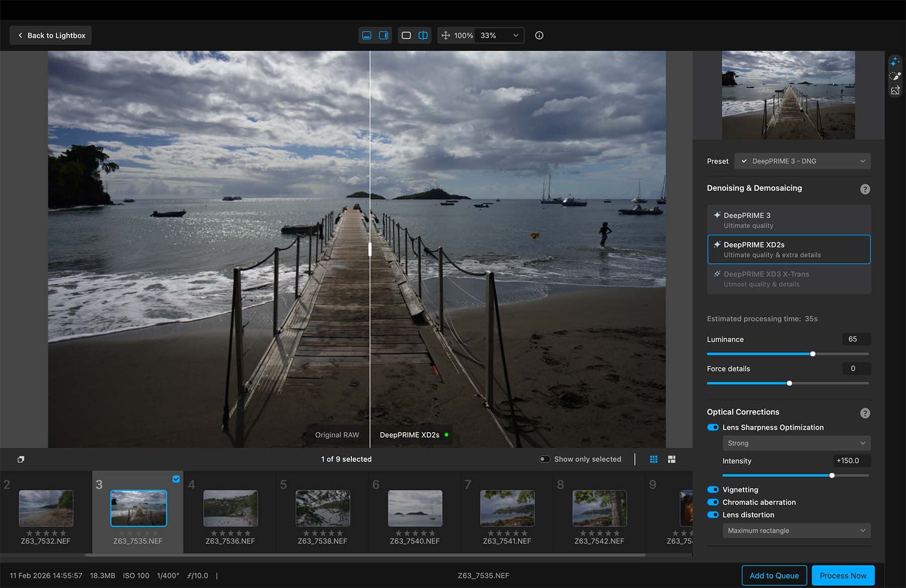
Task: Toggle the right sidebar panel icon
Action: [x=384, y=35]
